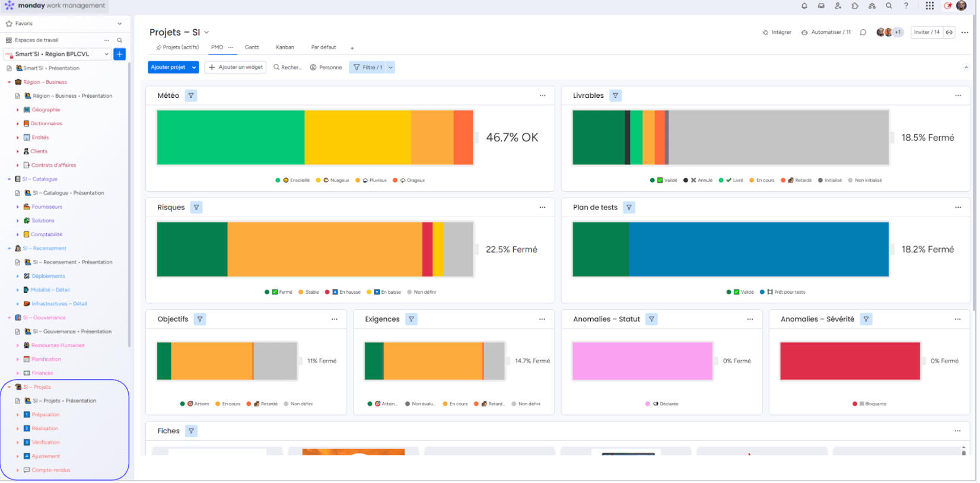Open the inbox tray icon
Image resolution: width=980 pixels, height=483 pixels.
click(x=821, y=6)
